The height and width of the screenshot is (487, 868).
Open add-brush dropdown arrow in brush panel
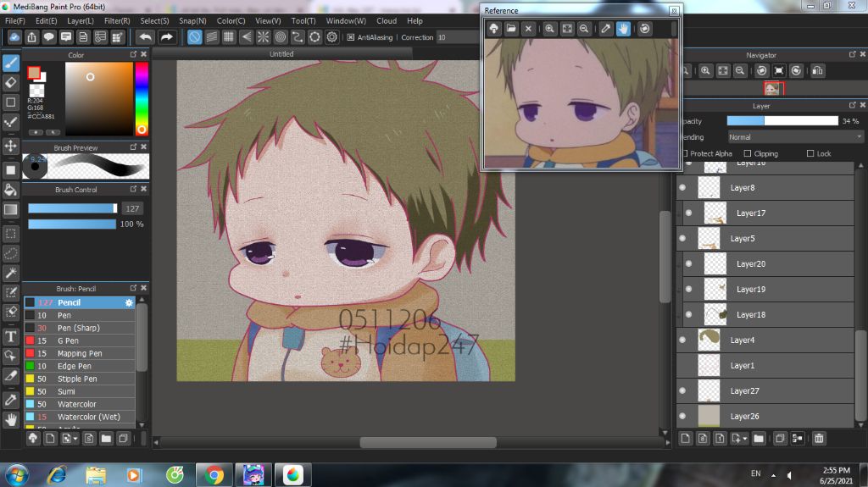[x=75, y=439]
